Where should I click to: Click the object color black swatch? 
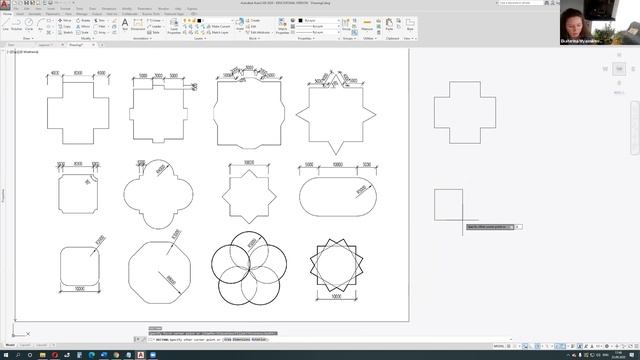tap(300, 20)
